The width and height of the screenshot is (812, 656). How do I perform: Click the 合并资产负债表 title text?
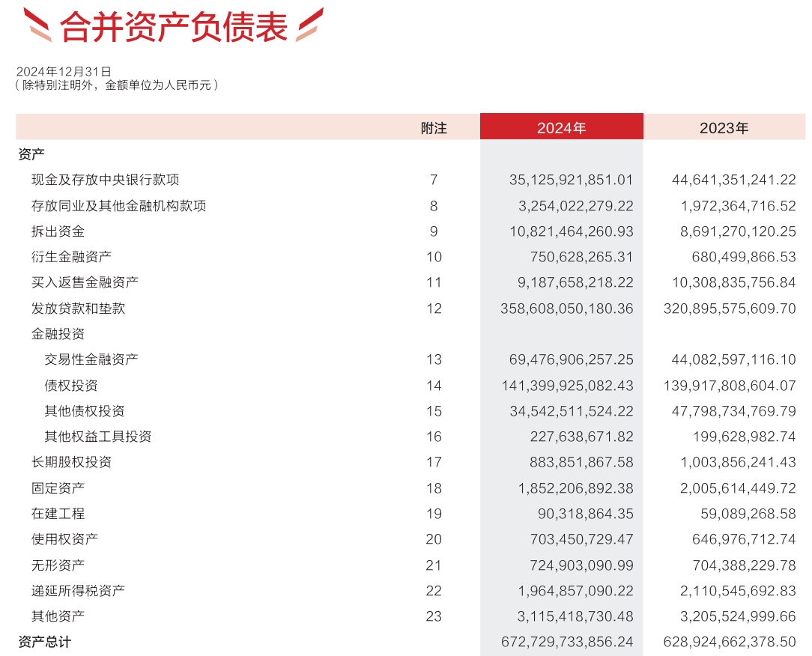point(173,26)
